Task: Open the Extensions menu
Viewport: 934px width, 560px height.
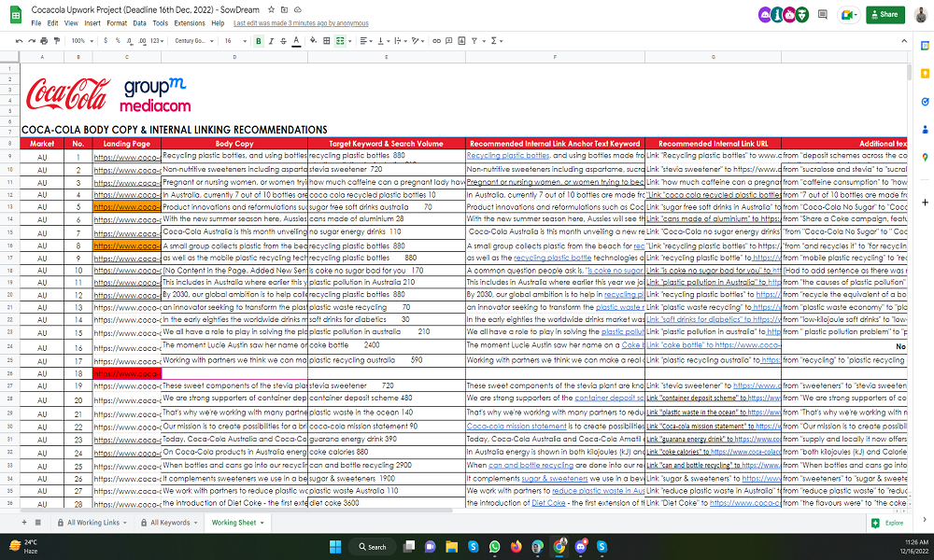Action: click(x=190, y=23)
